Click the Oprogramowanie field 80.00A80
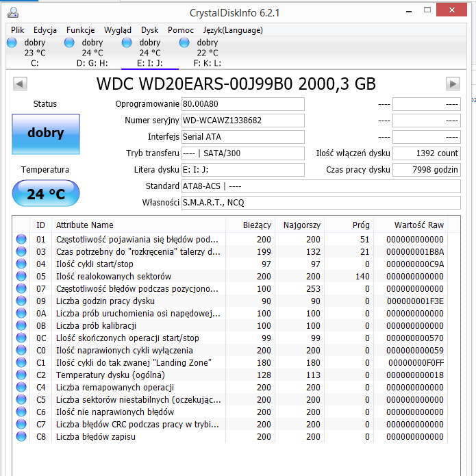The height and width of the screenshot is (476, 476). [x=243, y=104]
